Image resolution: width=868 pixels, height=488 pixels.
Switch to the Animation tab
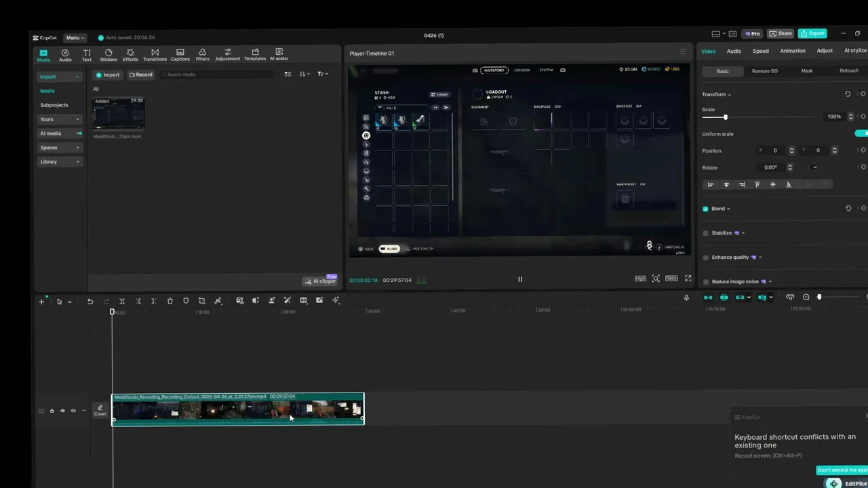[x=793, y=51]
